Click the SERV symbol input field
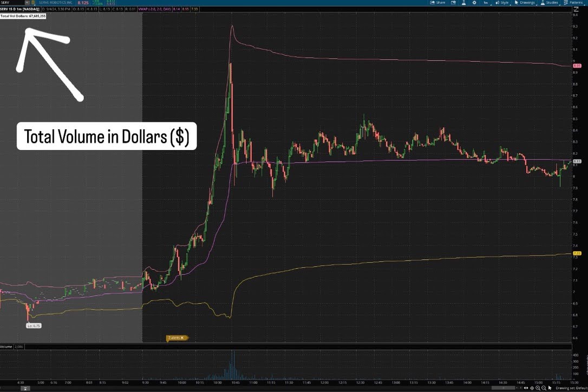This screenshot has height=392, width=588. tap(11, 3)
